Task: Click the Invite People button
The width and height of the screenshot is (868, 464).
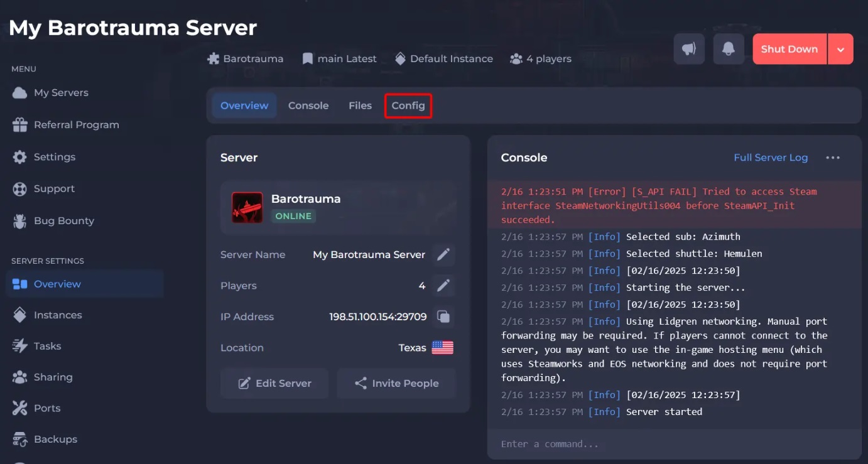Action: [x=396, y=384]
